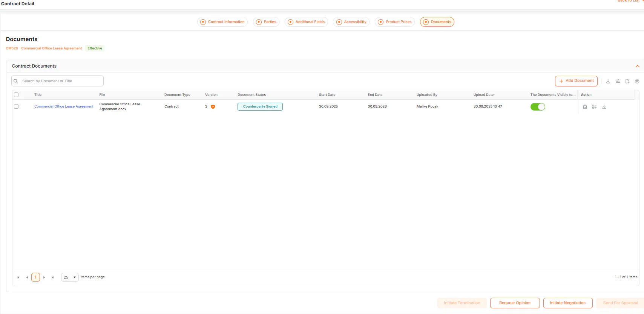Click the toolbar download icon above the table

(x=608, y=81)
